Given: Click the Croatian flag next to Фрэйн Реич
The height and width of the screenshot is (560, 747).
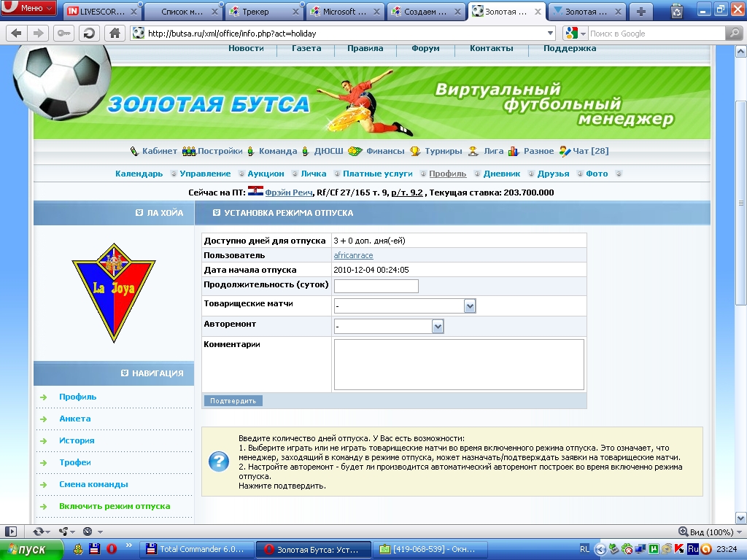Looking at the screenshot, I should tap(255, 192).
